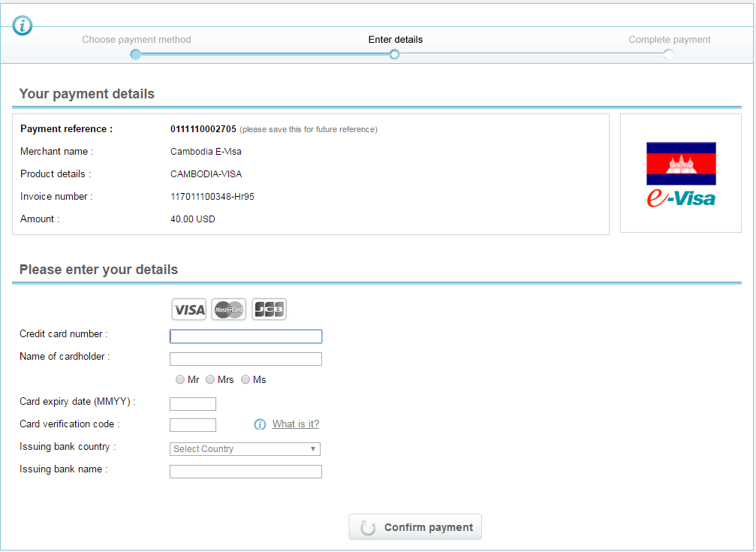Focus the Name of cardholder field
The height and width of the screenshot is (552, 756).
pyautogui.click(x=246, y=359)
